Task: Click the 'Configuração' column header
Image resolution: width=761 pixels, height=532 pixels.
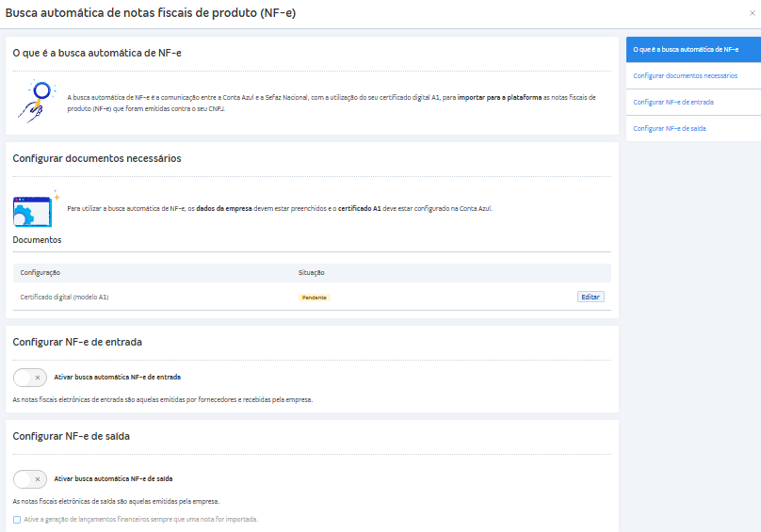Action: pyautogui.click(x=40, y=273)
